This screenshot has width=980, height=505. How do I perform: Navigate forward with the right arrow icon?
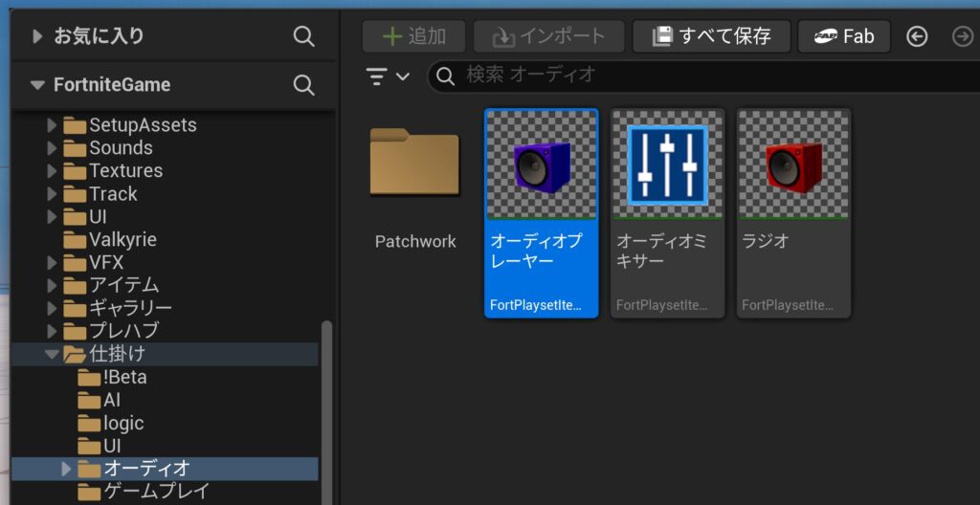coord(963,37)
